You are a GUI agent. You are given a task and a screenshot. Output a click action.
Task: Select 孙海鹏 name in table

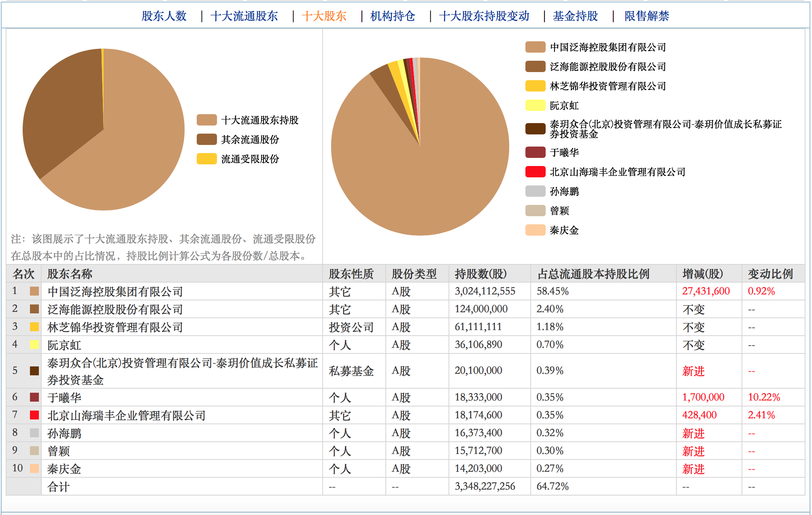pos(64,433)
